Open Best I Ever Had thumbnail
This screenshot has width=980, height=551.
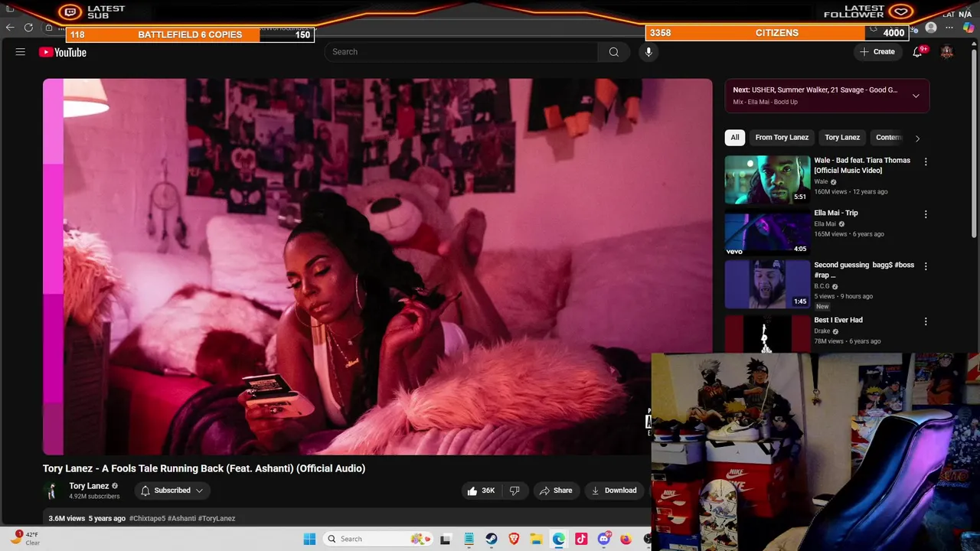(x=767, y=334)
